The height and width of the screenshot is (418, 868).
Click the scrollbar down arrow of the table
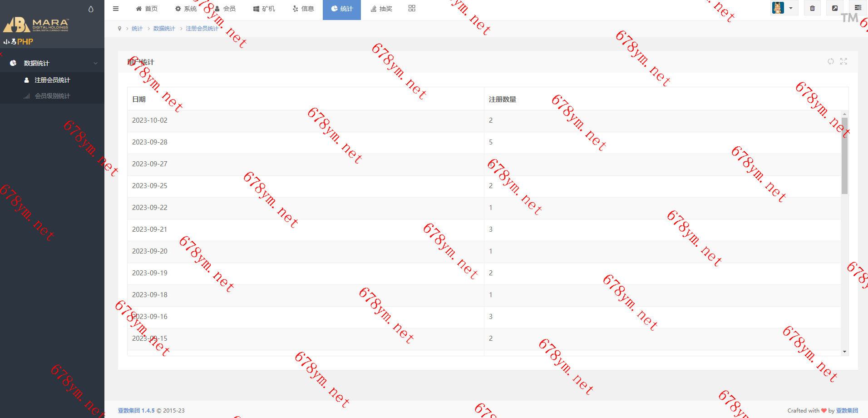click(844, 351)
